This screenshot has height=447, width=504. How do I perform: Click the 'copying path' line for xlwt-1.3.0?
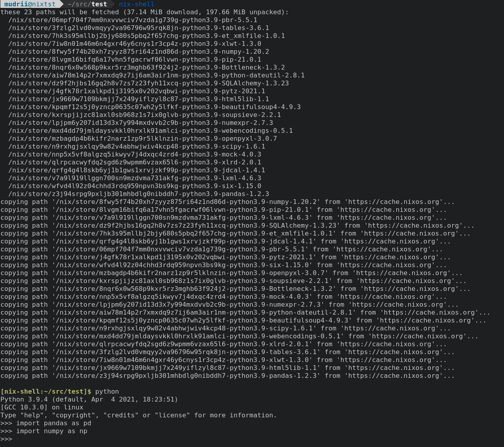point(224,360)
